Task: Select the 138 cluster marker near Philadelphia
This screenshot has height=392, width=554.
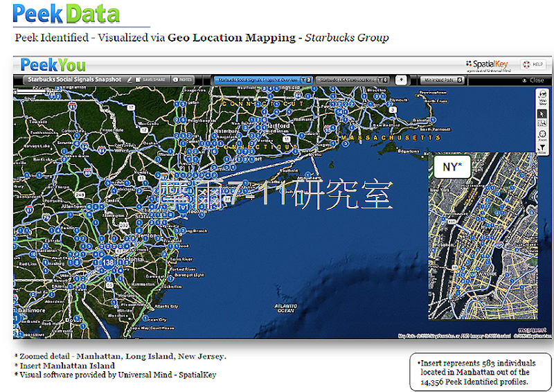Action: pos(108,262)
